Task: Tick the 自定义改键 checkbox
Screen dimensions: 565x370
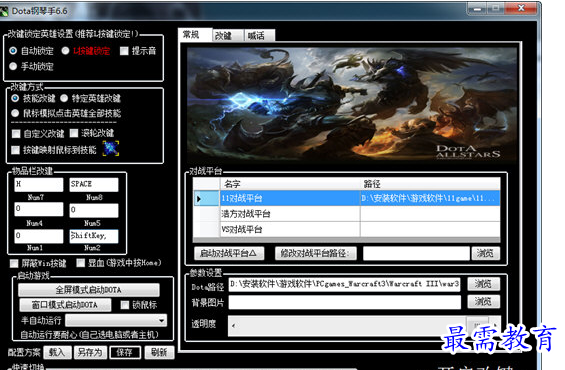Action: (16, 134)
